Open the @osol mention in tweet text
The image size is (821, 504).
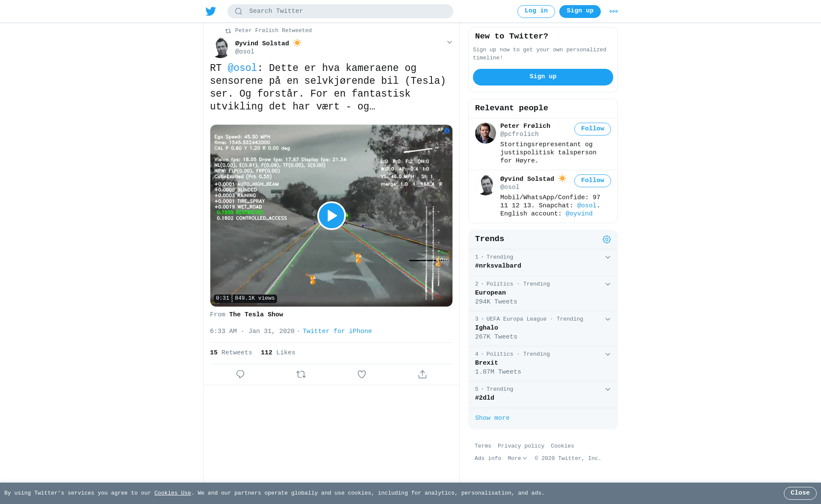click(x=242, y=68)
